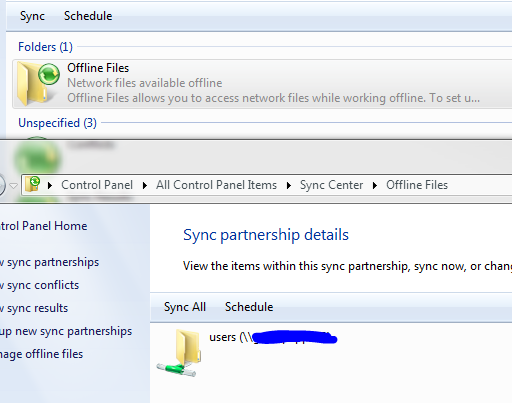
Task: Expand arrow before Sync Center breadcrumb
Action: tap(288, 185)
